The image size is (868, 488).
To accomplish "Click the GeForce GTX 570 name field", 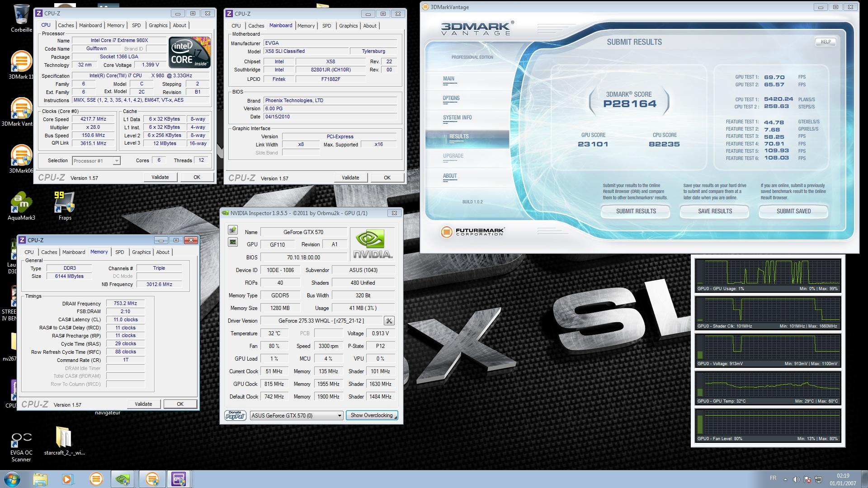I will [303, 232].
